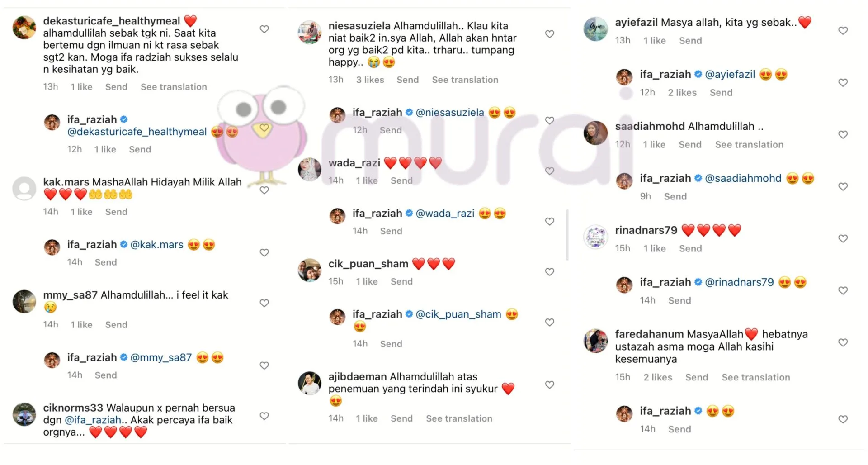Image resolution: width=868 pixels, height=465 pixels.
Task: Tap the heart next to rinadnars79's comment
Action: (843, 238)
